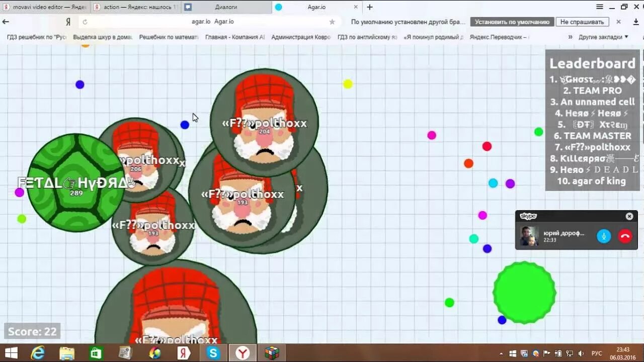The height and width of the screenshot is (362, 644).
Task: Mute microphone in Skype call popup
Action: (x=604, y=236)
